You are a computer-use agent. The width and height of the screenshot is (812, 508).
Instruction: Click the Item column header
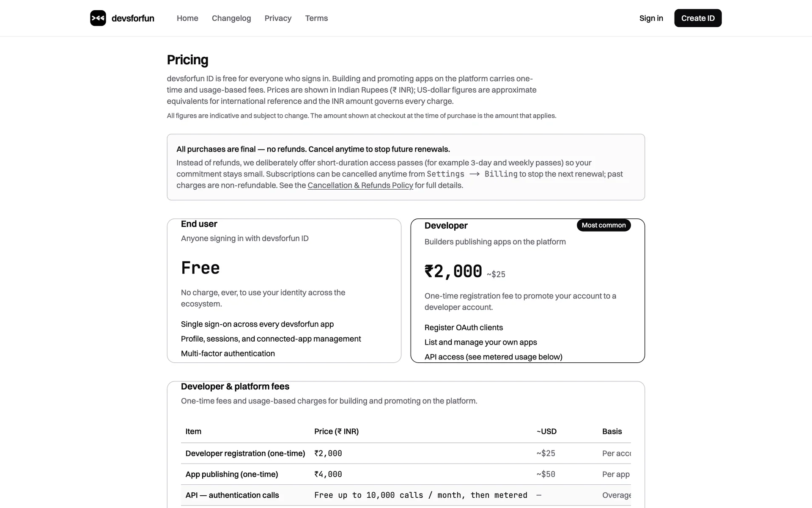coord(193,431)
